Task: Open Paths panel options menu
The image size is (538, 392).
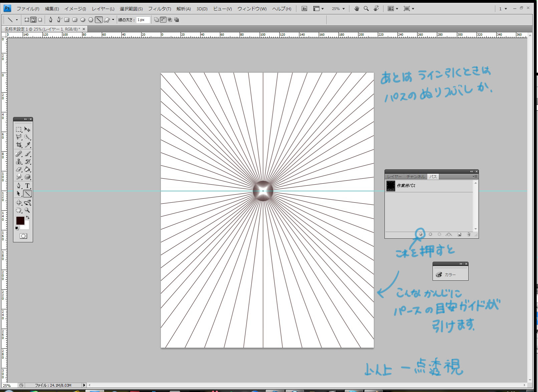Action: [475, 176]
